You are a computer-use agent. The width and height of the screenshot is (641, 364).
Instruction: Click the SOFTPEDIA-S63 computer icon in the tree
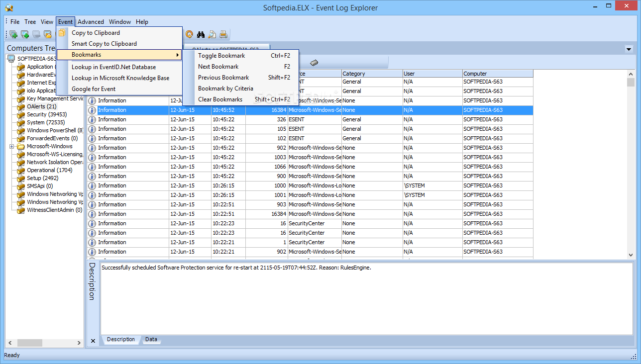[x=11, y=59]
